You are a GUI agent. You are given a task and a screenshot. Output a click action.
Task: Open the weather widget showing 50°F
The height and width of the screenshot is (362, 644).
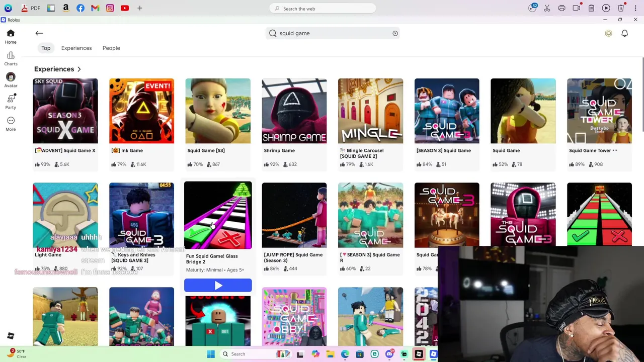click(x=17, y=353)
